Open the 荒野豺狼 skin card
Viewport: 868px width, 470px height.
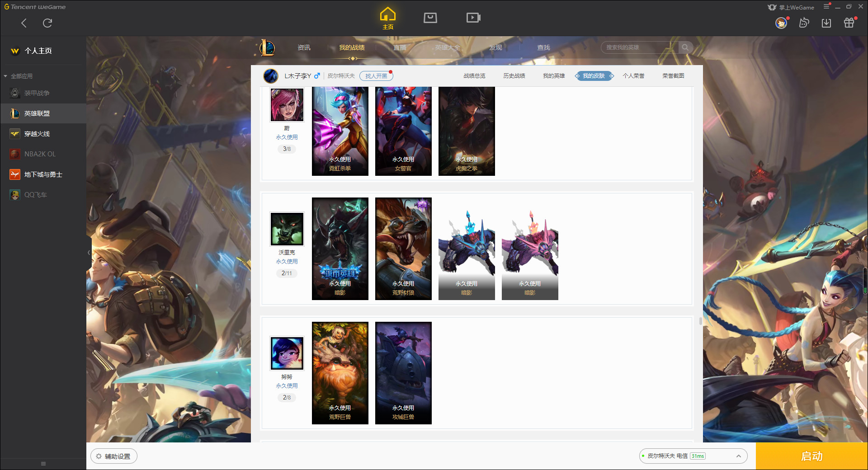pos(403,249)
